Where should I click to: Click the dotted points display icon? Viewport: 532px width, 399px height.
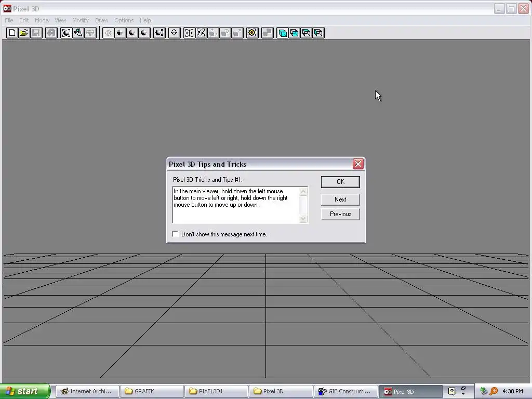tap(175, 33)
